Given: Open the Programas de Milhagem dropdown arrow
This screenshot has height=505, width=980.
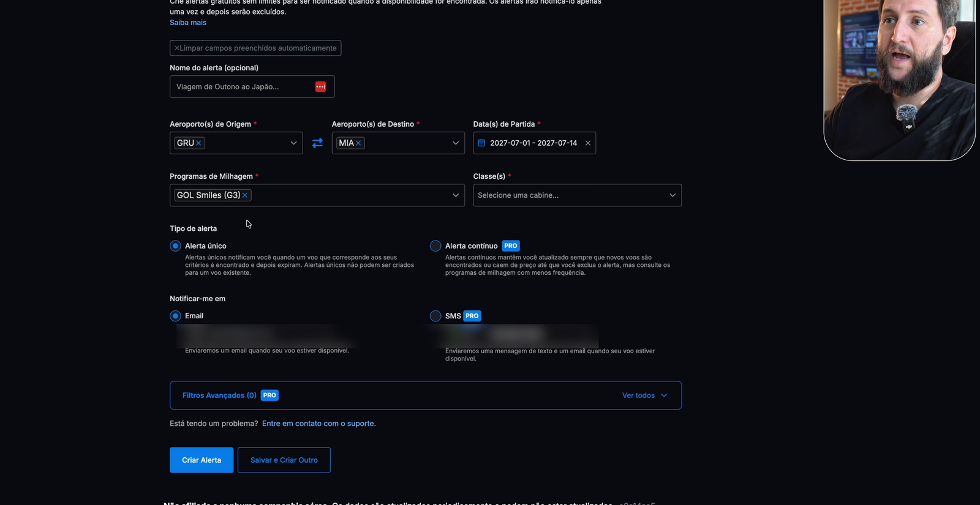Looking at the screenshot, I should coord(456,195).
